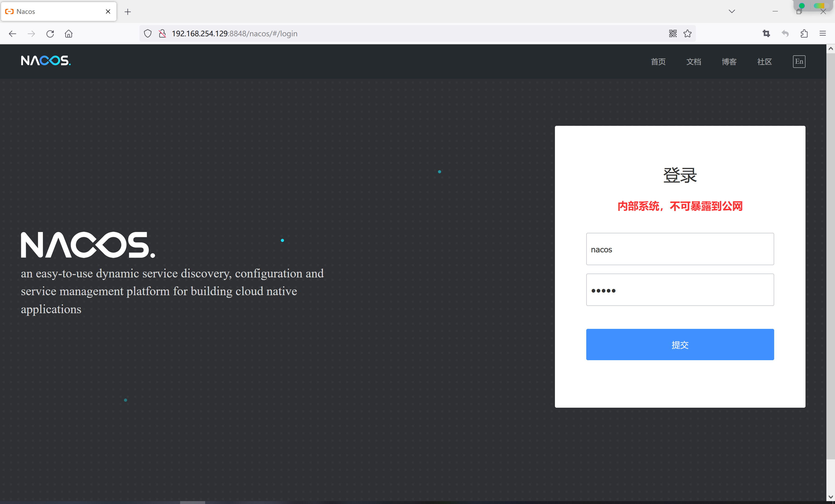
Task: Switch language with the En button
Action: click(799, 62)
